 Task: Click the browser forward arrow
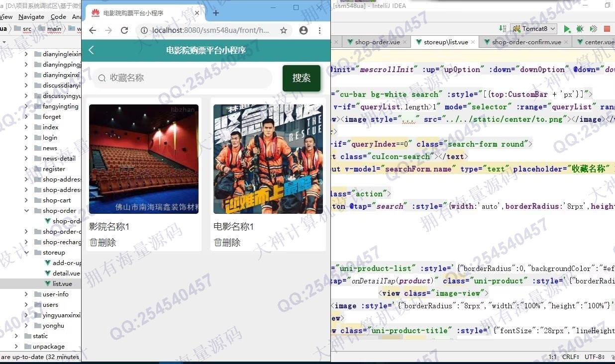pos(108,30)
